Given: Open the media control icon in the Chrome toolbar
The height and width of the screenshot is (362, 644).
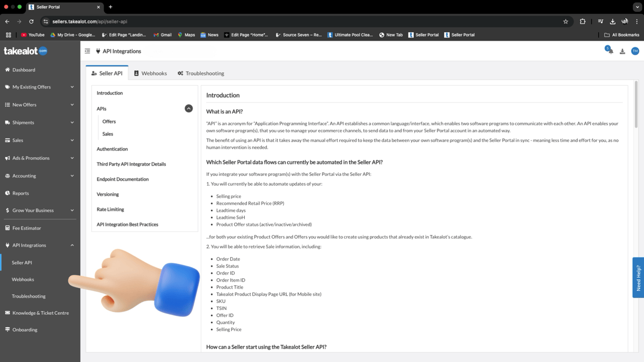Looking at the screenshot, I should (x=601, y=21).
